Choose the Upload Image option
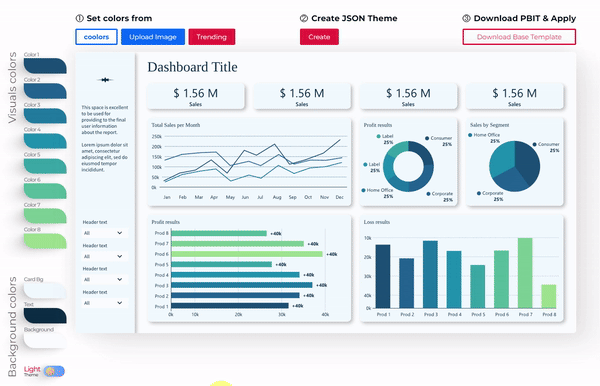The image size is (600, 386). 153,37
